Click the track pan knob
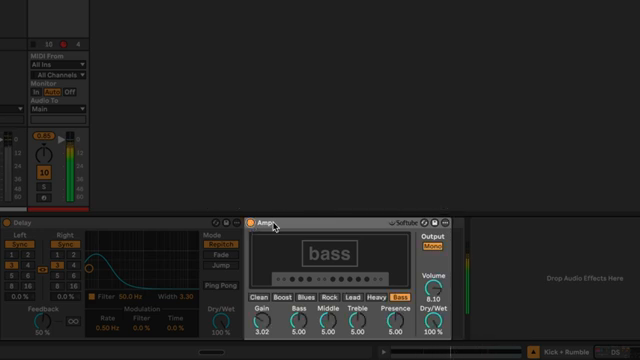This screenshot has height=360, width=640. point(44,155)
